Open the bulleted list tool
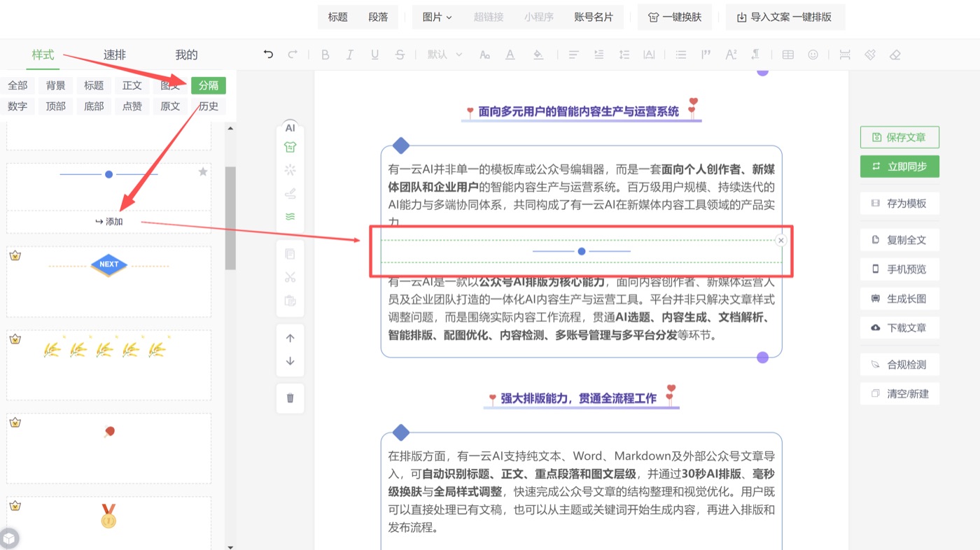Screen dimensions: 980x550 point(680,55)
